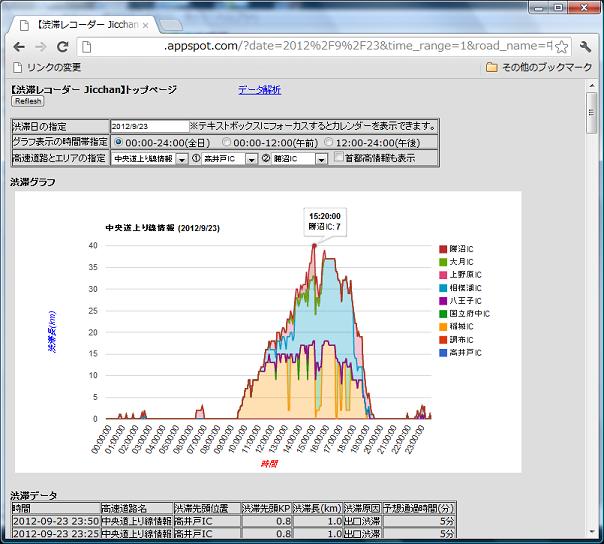This screenshot has width=604, height=544.
Task: Click the Reflesh button
Action: coord(28,101)
